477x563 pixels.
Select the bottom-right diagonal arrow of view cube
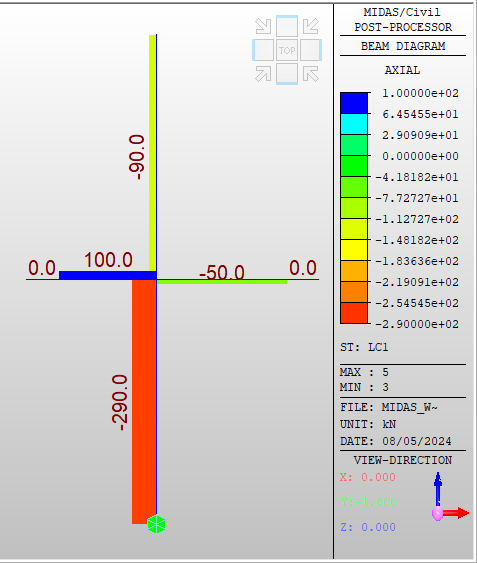tap(311, 74)
